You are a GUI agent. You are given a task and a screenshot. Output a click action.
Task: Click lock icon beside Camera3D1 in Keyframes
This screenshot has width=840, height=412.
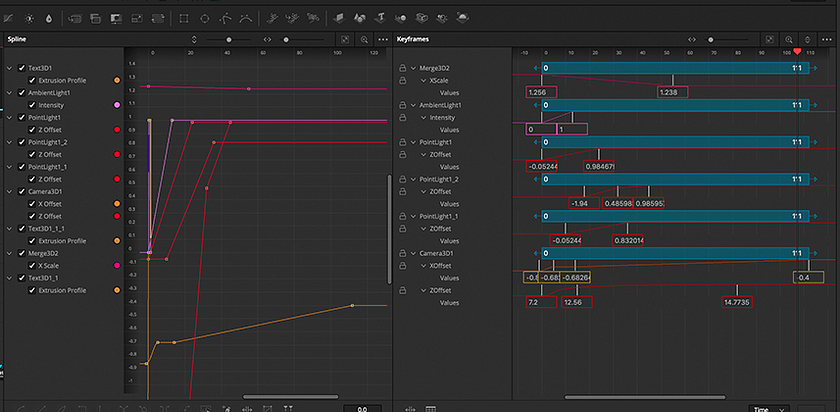[x=402, y=253]
